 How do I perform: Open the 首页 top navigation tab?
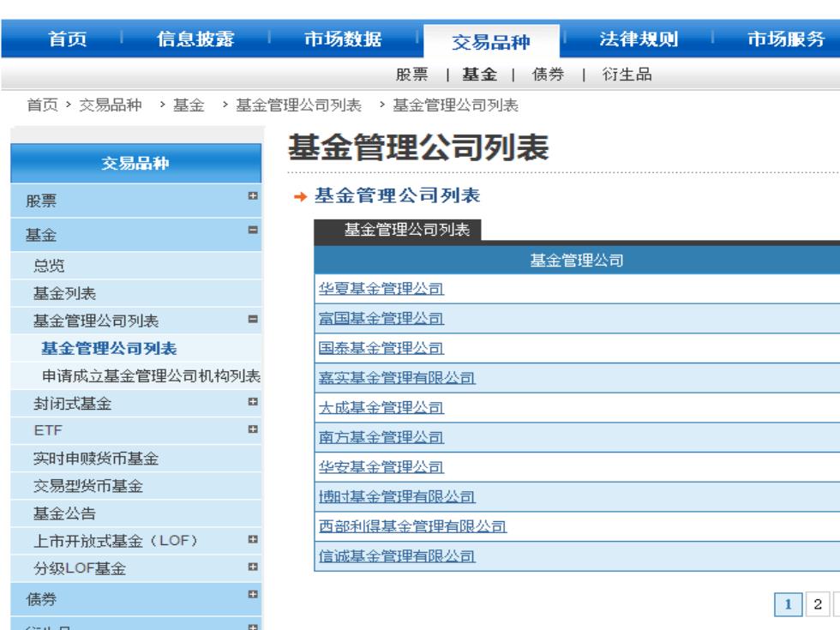coord(67,39)
